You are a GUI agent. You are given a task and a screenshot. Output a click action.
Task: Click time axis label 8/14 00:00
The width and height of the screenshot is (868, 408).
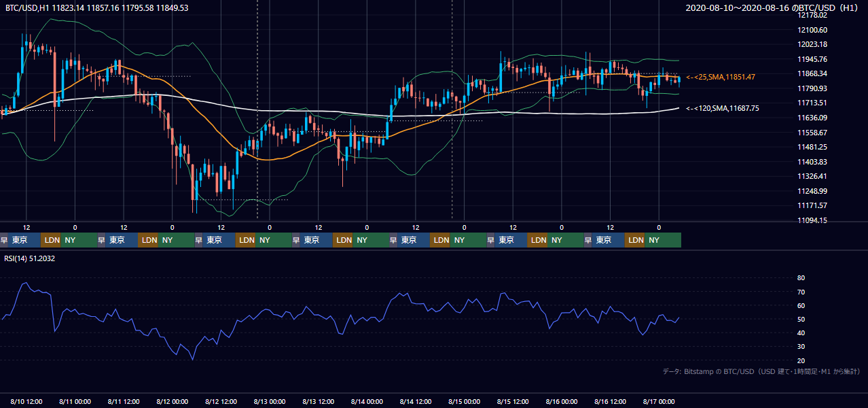pyautogui.click(x=367, y=401)
